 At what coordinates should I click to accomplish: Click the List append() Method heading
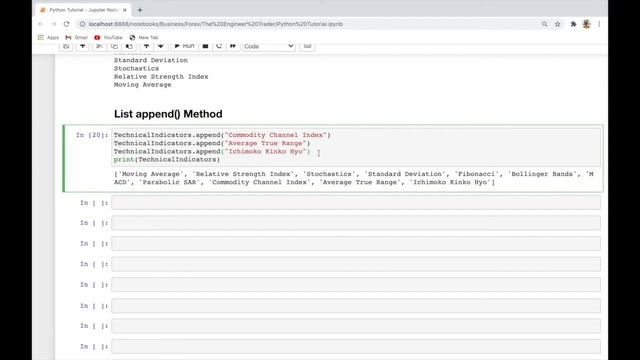168,114
